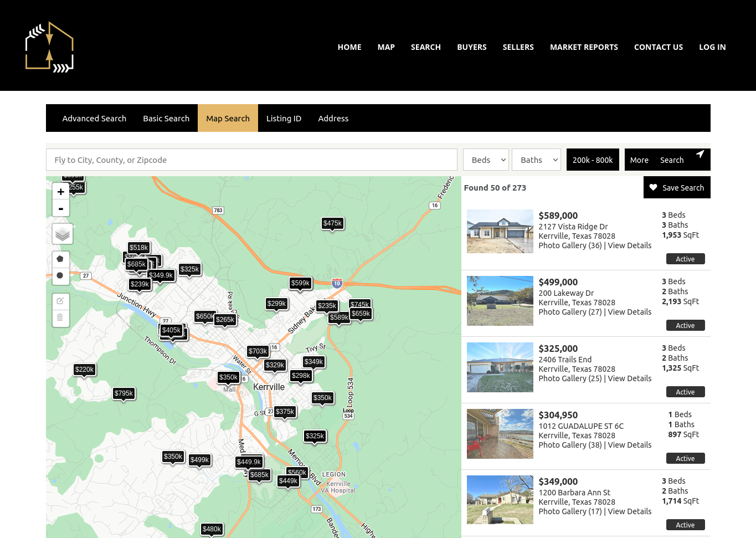Click the $599k map price marker
The image size is (756, 538).
[x=300, y=283]
